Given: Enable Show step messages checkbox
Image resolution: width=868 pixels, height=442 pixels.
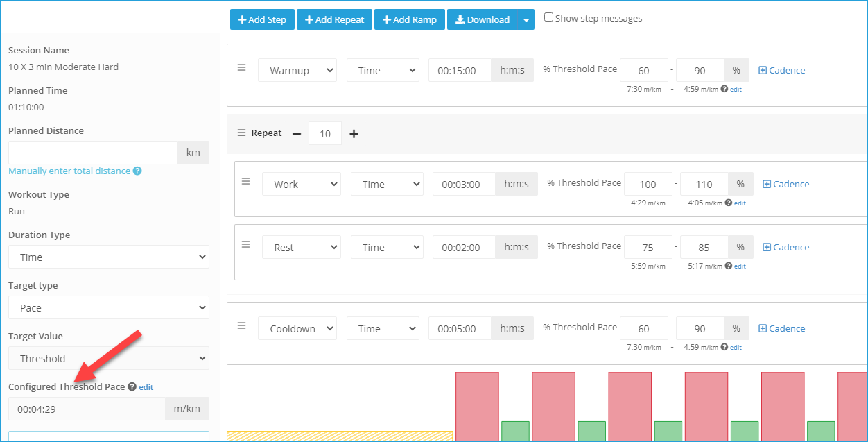Looking at the screenshot, I should pos(548,17).
